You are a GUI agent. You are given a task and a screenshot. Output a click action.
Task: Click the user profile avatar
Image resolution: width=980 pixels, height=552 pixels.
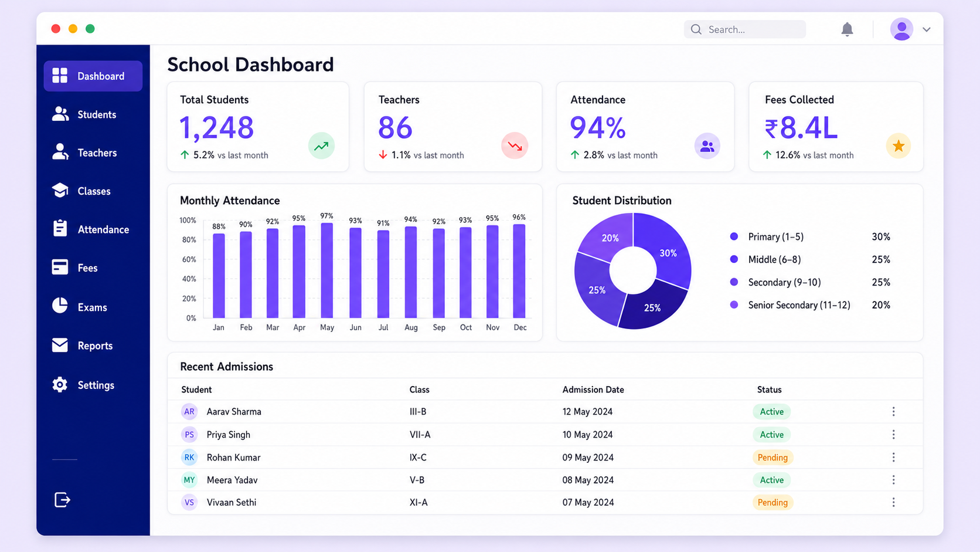[901, 29]
